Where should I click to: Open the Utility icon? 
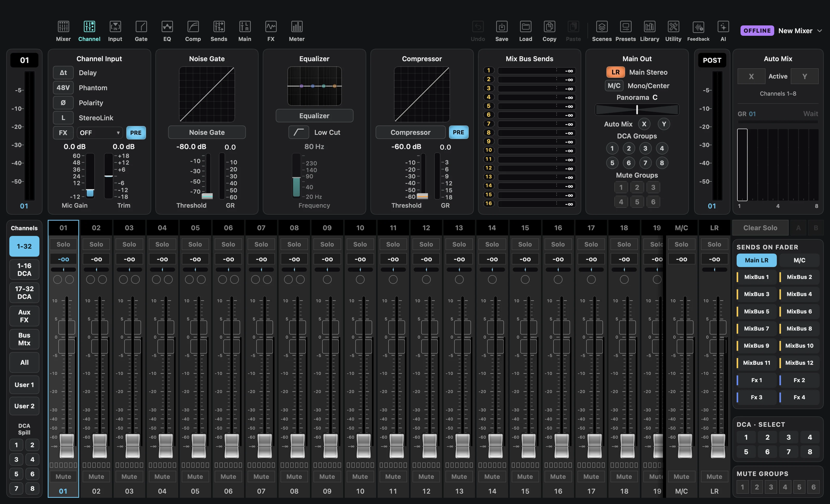click(x=673, y=27)
